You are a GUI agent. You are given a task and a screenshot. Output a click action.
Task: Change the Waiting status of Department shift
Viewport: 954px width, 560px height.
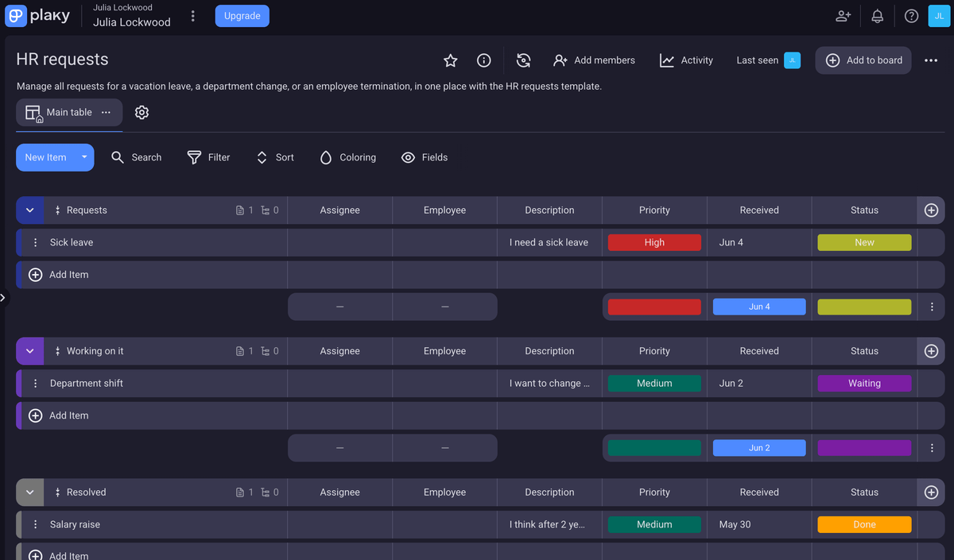863,384
